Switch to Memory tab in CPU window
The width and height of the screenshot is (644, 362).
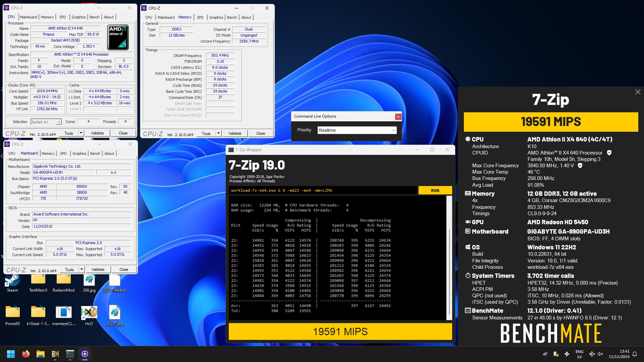point(47,17)
